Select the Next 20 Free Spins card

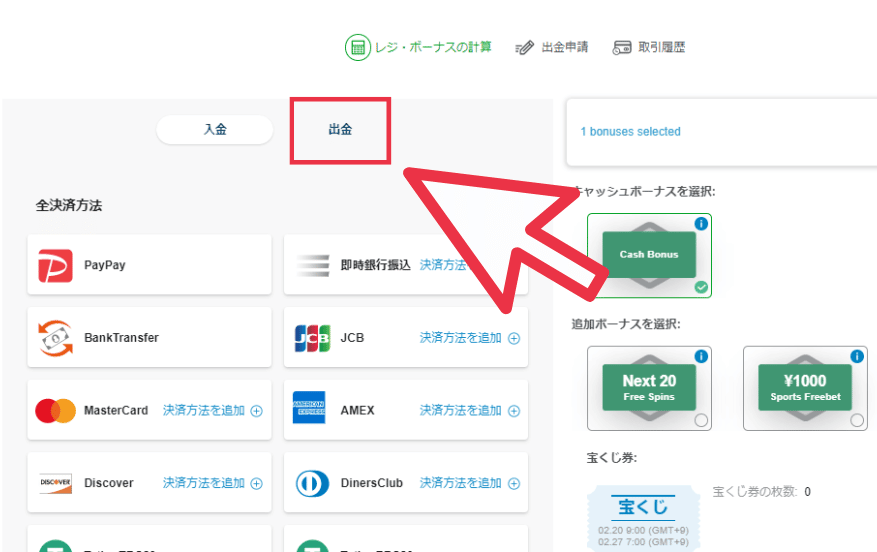pyautogui.click(x=649, y=388)
